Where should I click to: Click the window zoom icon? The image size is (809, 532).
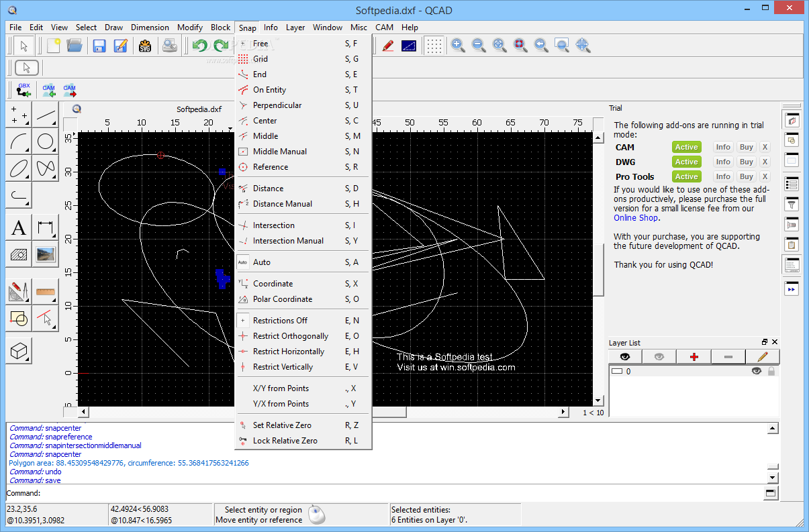562,46
